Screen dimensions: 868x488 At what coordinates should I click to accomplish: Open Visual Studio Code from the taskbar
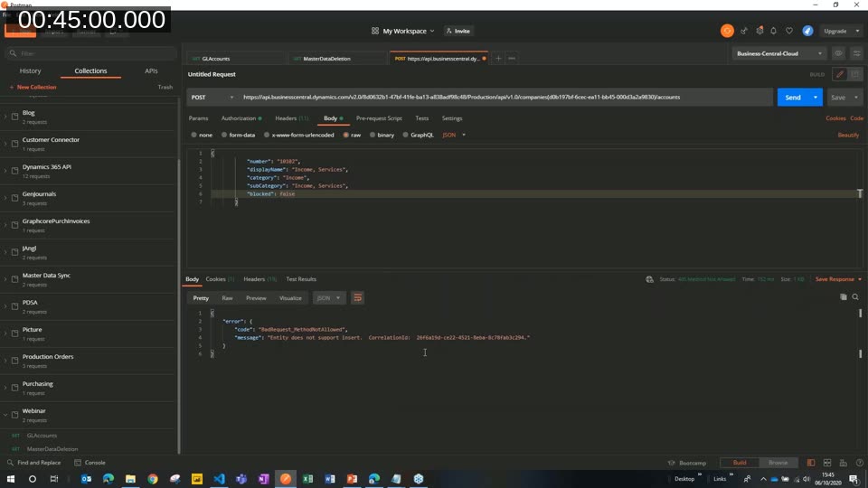tap(219, 479)
